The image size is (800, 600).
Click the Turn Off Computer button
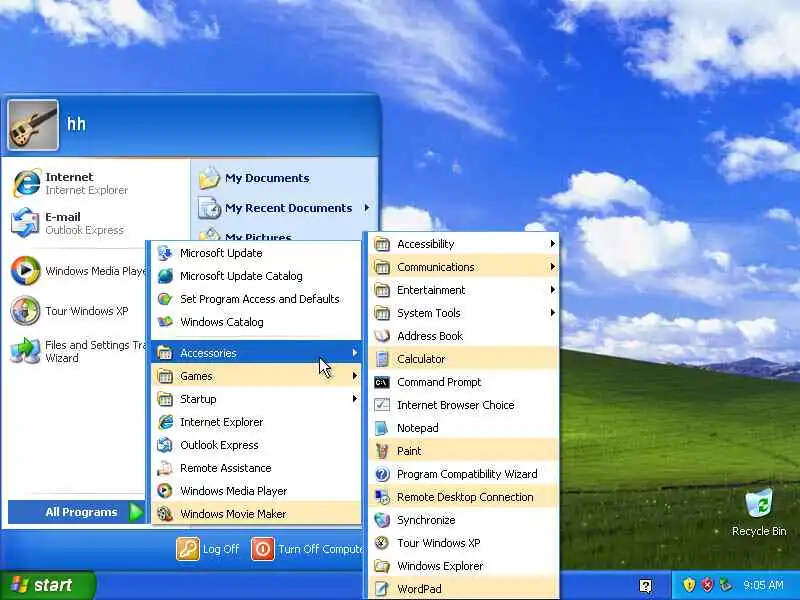[307, 549]
